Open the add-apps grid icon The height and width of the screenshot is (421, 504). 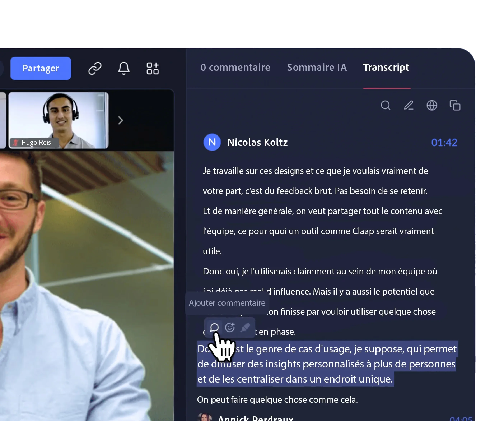coord(153,68)
